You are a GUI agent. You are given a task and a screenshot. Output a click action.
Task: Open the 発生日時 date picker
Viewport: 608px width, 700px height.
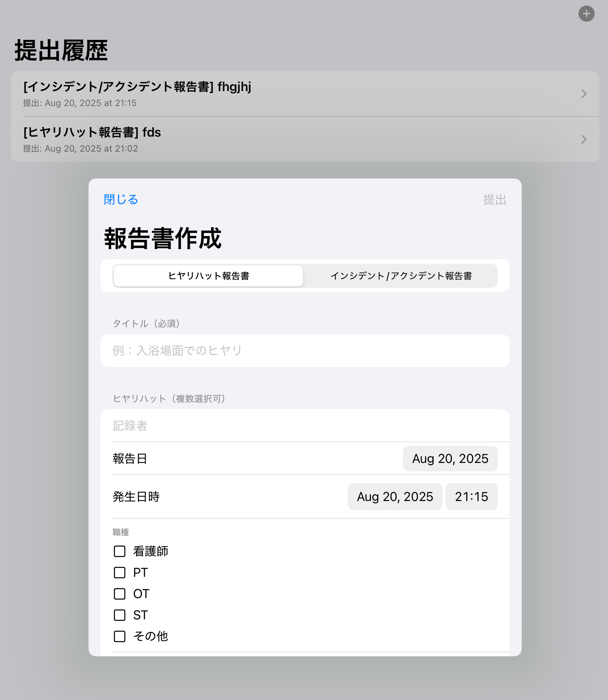coord(395,497)
